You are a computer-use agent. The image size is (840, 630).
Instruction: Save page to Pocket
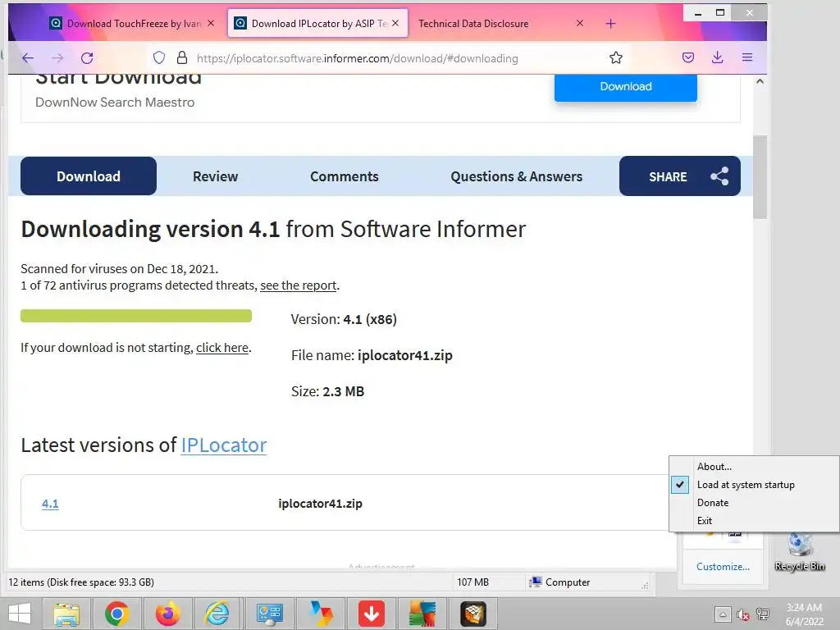[x=688, y=58]
